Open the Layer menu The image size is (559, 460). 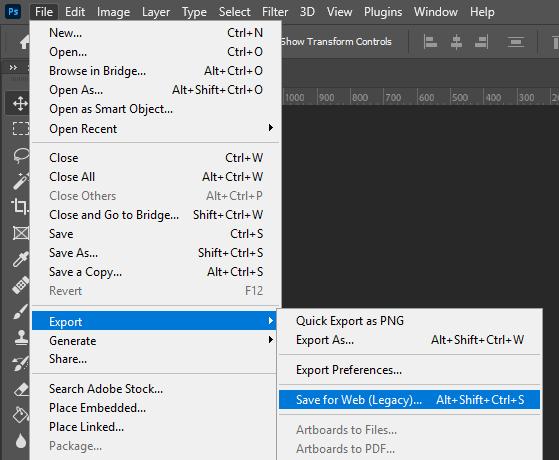point(156,12)
